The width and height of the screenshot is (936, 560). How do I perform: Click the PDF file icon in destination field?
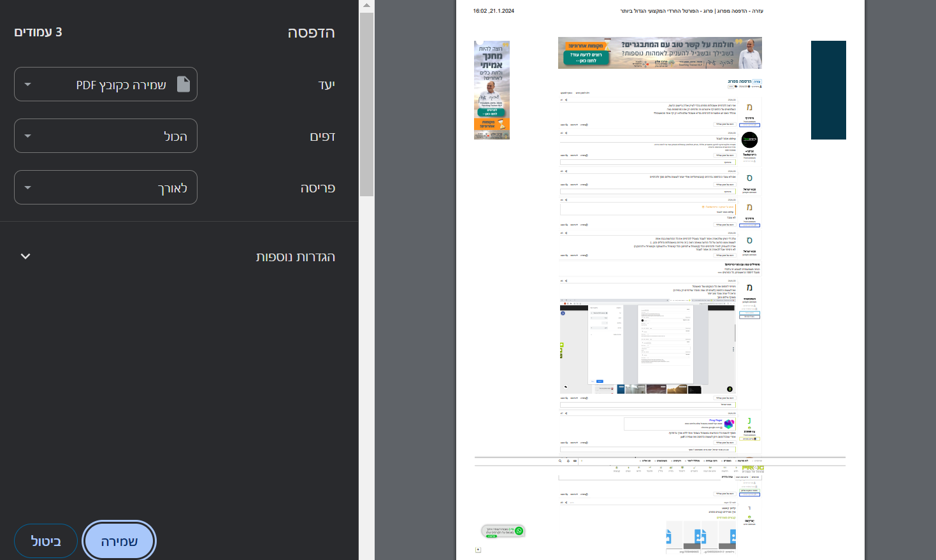(184, 84)
